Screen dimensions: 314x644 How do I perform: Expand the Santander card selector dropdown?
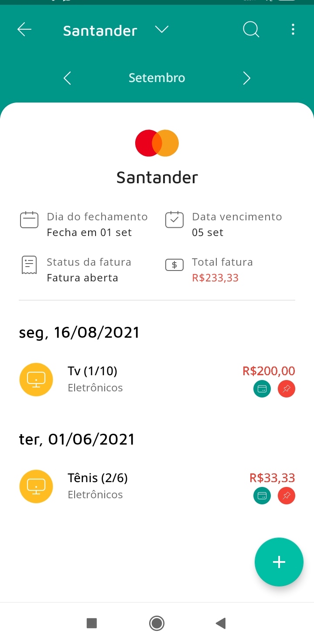(x=161, y=30)
